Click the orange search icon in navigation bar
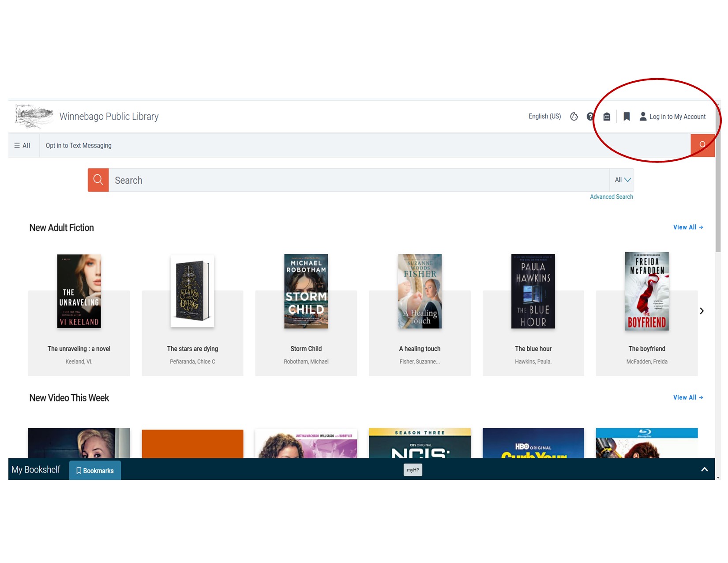Viewport: 728px width, 563px height. tap(702, 145)
